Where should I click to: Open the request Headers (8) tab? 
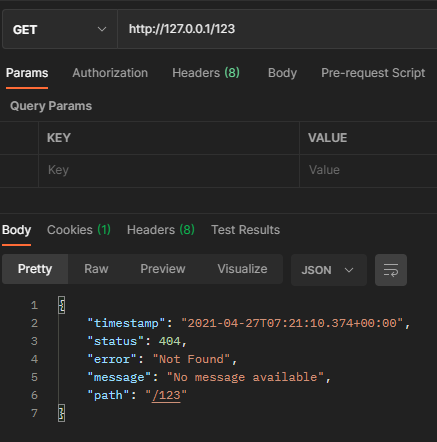206,73
